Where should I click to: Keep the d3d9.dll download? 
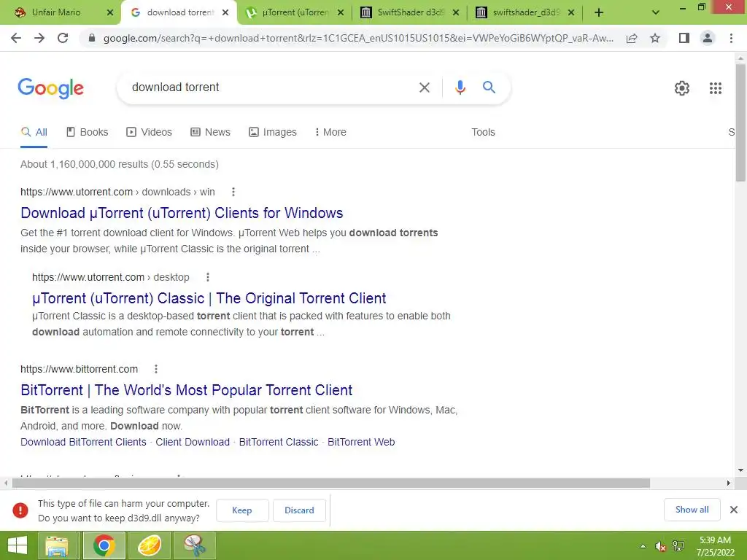(242, 510)
